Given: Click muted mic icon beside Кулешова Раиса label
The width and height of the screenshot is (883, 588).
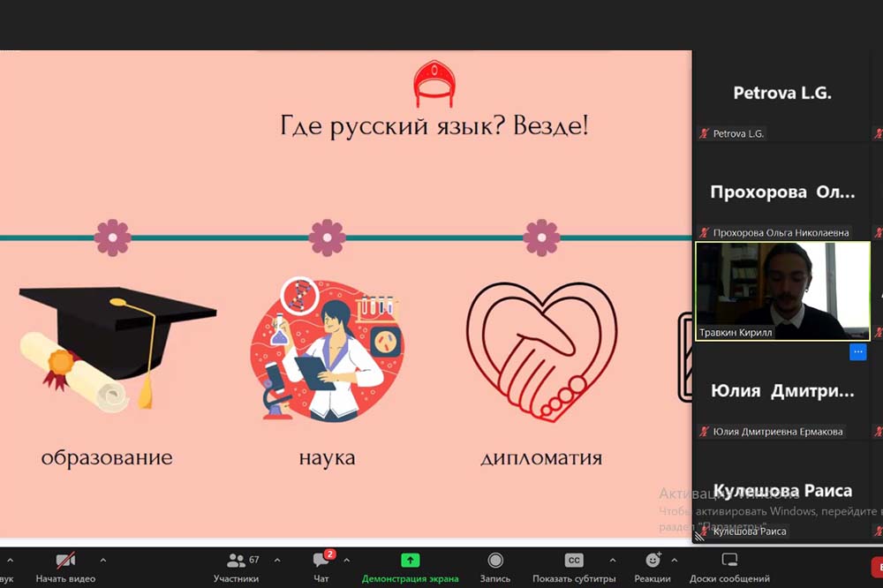Looking at the screenshot, I should [x=704, y=531].
